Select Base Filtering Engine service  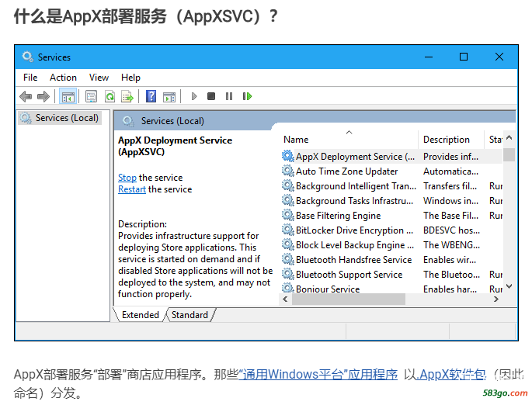point(391,216)
